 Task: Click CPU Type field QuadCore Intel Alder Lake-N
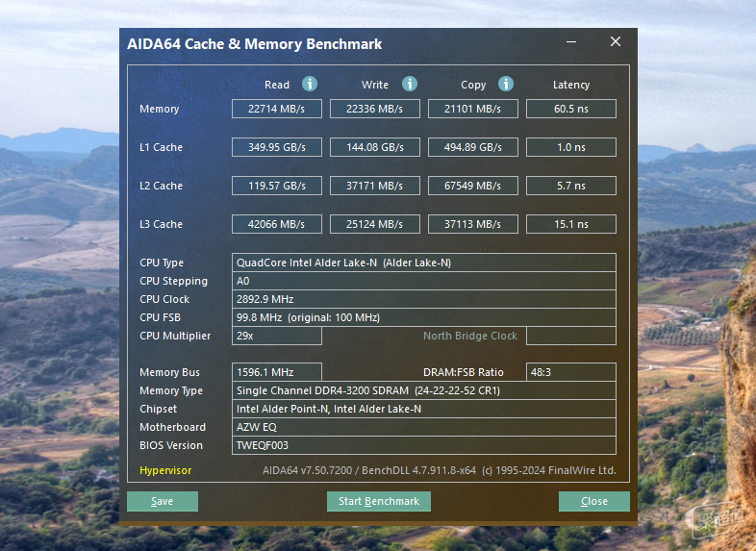pos(424,263)
